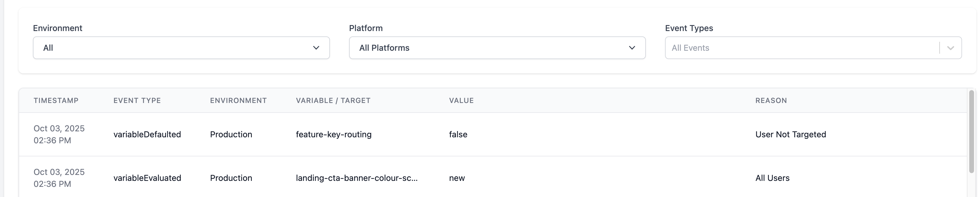Click the variableDefaulted event row

pyautogui.click(x=147, y=134)
